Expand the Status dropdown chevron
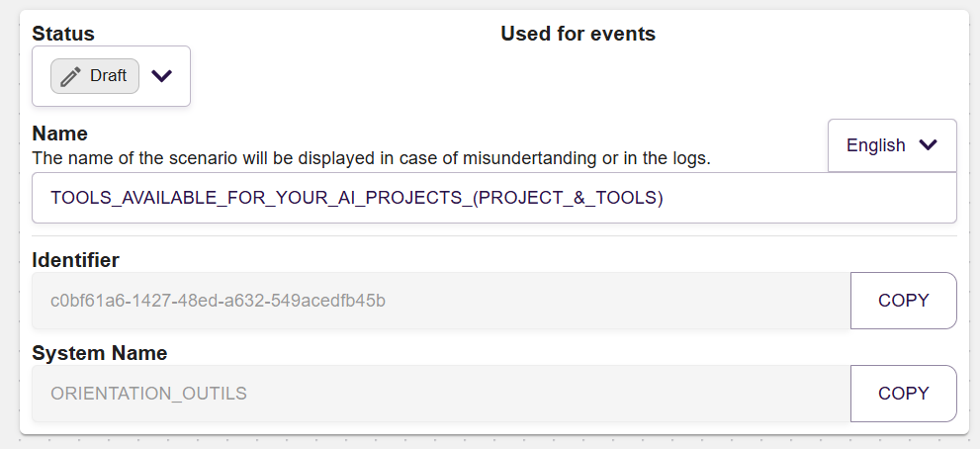 pos(162,76)
